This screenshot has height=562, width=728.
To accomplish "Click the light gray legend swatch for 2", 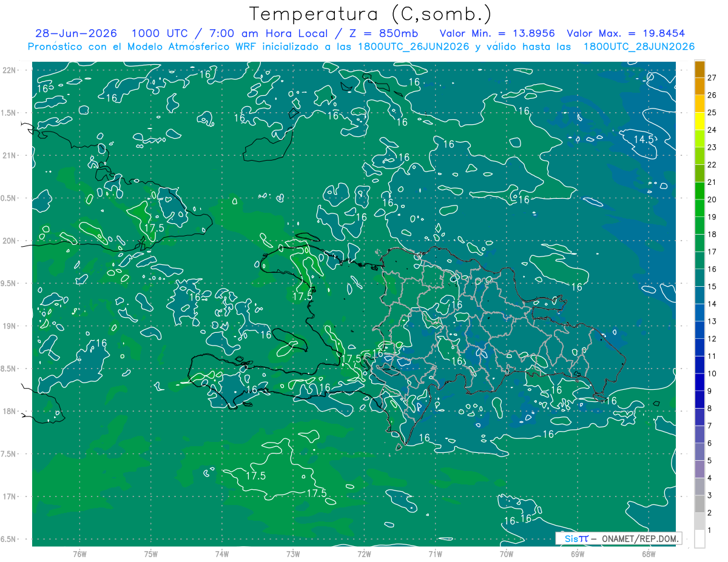I will (699, 504).
